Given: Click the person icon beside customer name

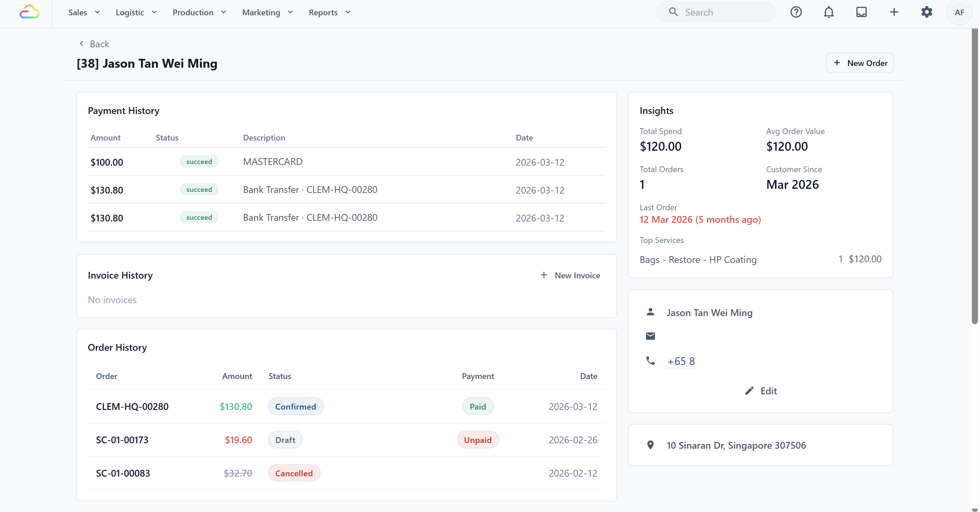Looking at the screenshot, I should tap(650, 312).
